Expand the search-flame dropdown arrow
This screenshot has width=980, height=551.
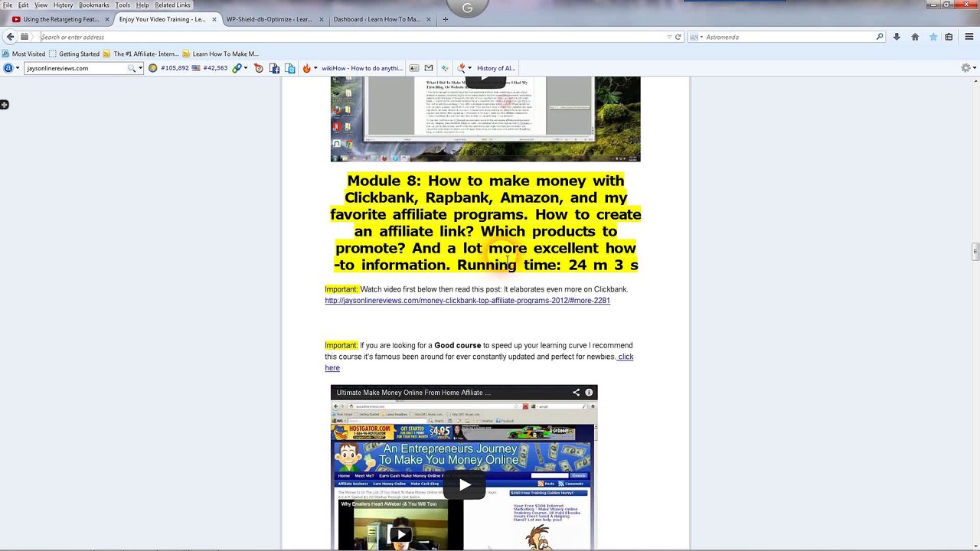(x=471, y=68)
